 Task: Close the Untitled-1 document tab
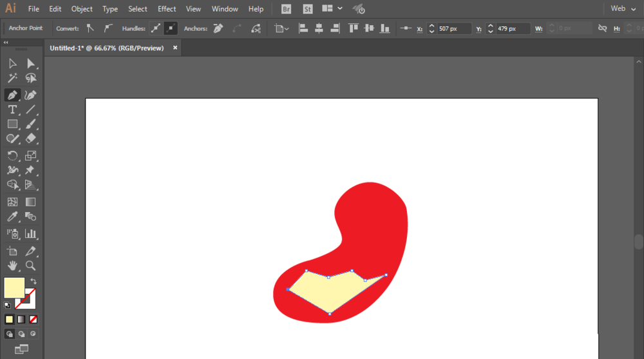click(175, 48)
